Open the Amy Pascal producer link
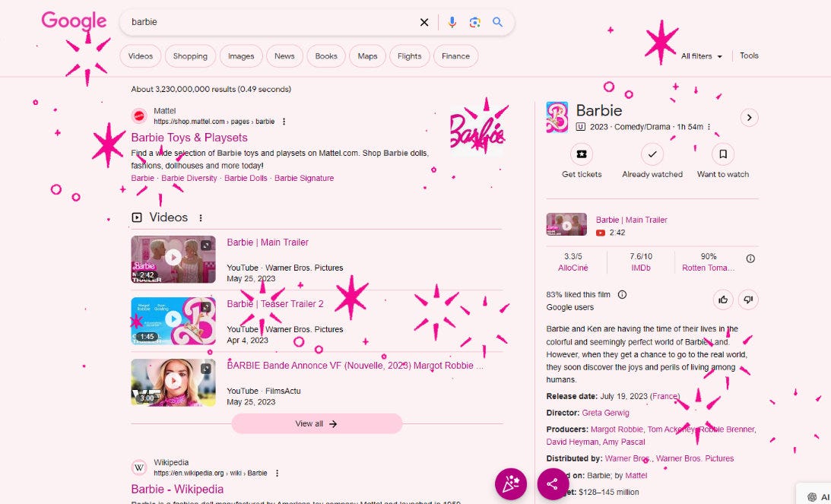 pyautogui.click(x=623, y=442)
